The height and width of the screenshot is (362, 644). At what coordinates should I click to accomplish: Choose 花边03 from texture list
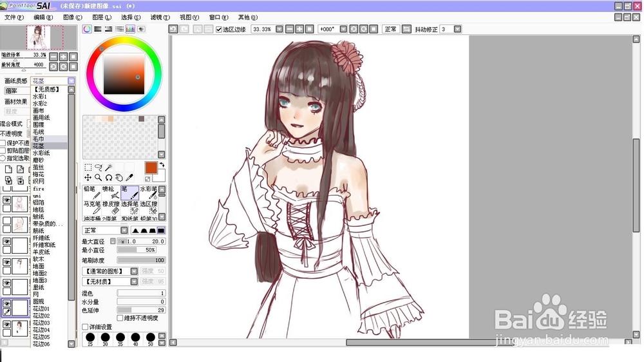50,323
